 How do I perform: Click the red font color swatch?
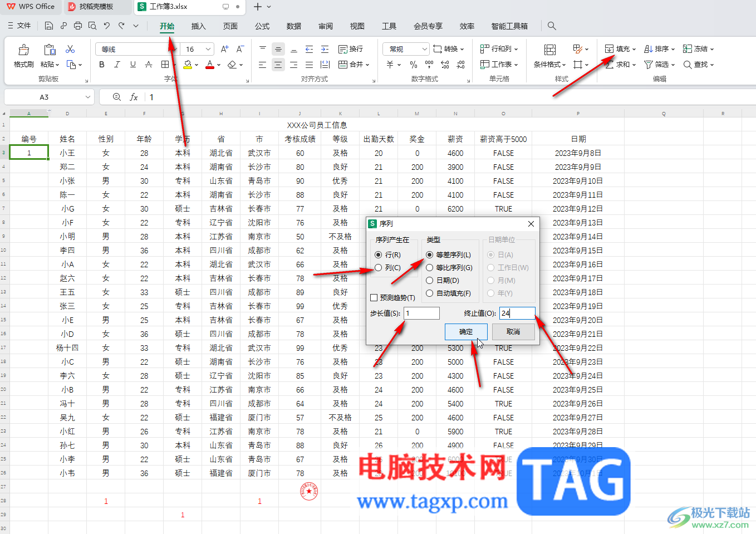click(210, 65)
